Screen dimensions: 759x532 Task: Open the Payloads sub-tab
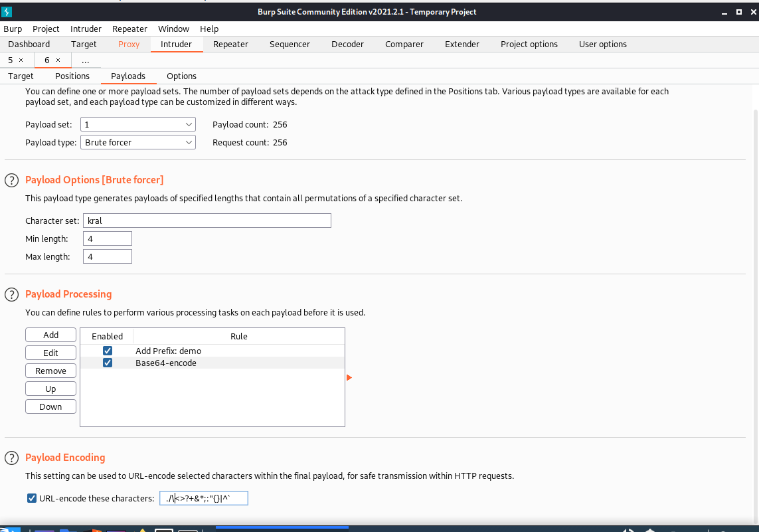[127, 76]
